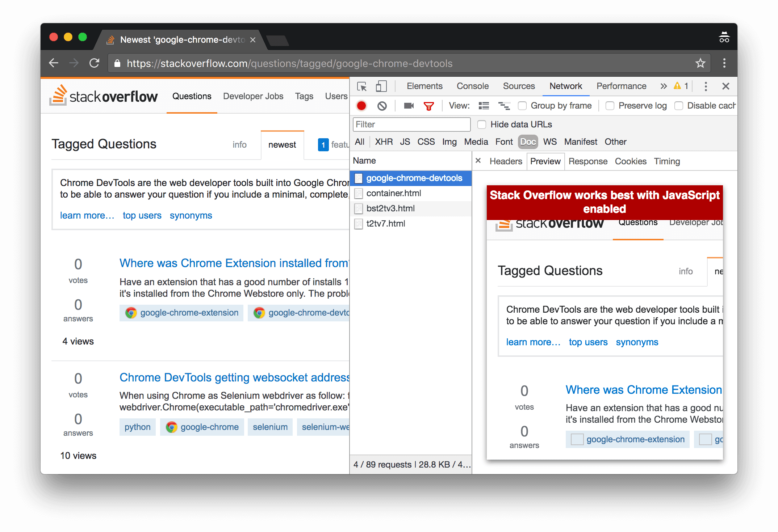Click the Hide data URLs toggle checkbox
The height and width of the screenshot is (532, 778).
(x=482, y=124)
